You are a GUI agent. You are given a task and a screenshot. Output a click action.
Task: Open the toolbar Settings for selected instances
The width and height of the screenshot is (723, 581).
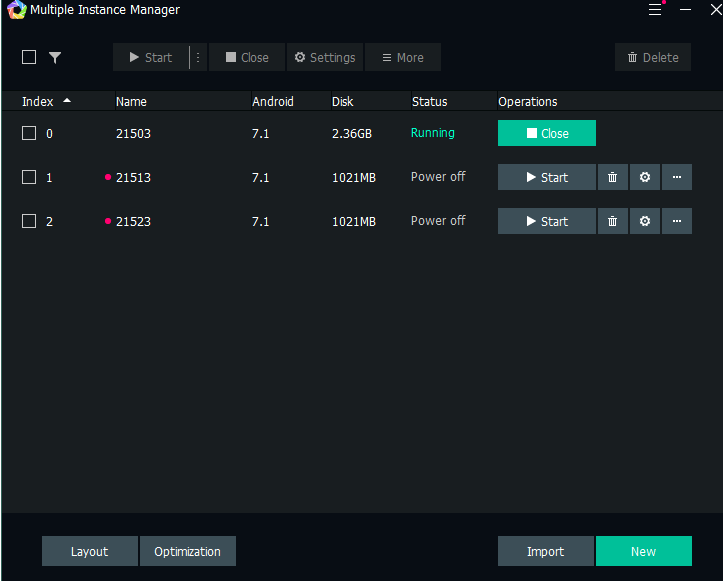[325, 57]
